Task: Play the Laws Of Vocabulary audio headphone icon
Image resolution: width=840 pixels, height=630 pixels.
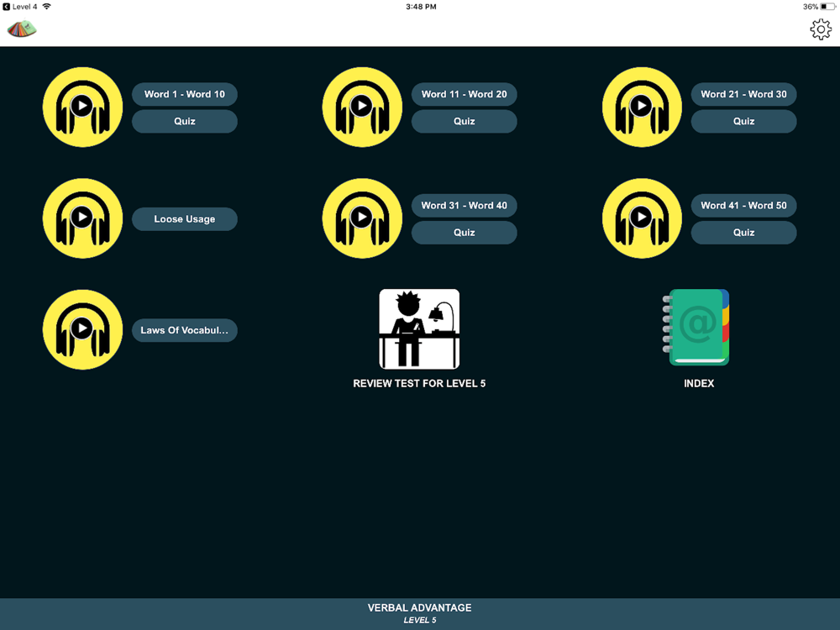Action: pos(82,330)
